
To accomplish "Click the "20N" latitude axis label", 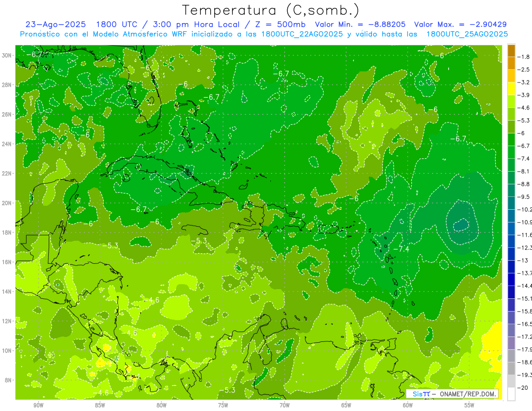I will 7,203.
